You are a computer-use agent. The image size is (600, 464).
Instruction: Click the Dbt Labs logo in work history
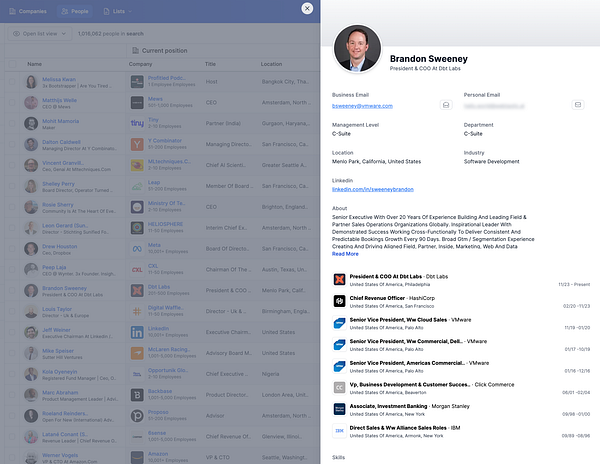coord(339,280)
